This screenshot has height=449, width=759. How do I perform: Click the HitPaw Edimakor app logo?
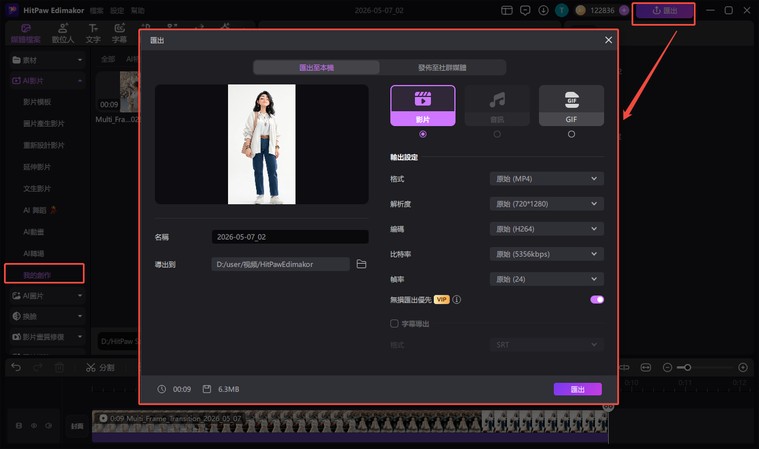pyautogui.click(x=12, y=10)
